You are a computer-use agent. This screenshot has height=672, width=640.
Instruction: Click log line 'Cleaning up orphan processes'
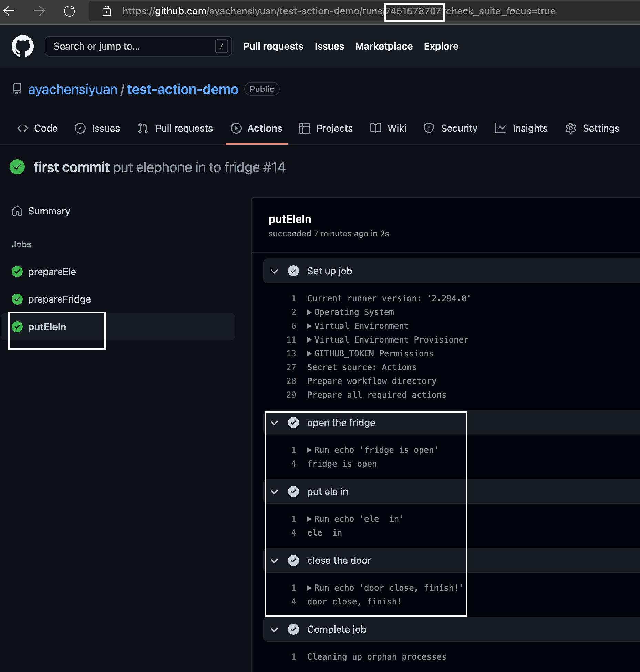click(x=376, y=657)
